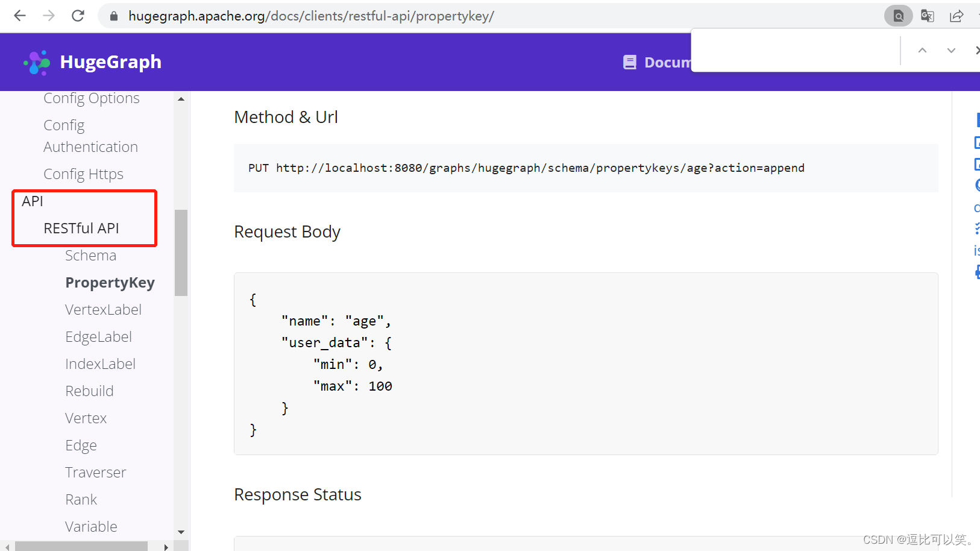Image resolution: width=980 pixels, height=551 pixels.
Task: Click the browser back arrow
Action: (x=19, y=16)
